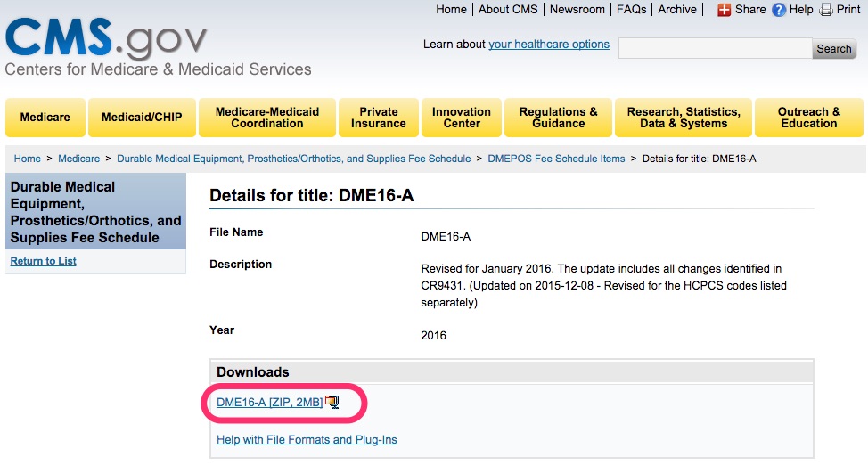Screen dimensions: 868x465
Task: Click the Year value 2016
Action: coord(433,336)
